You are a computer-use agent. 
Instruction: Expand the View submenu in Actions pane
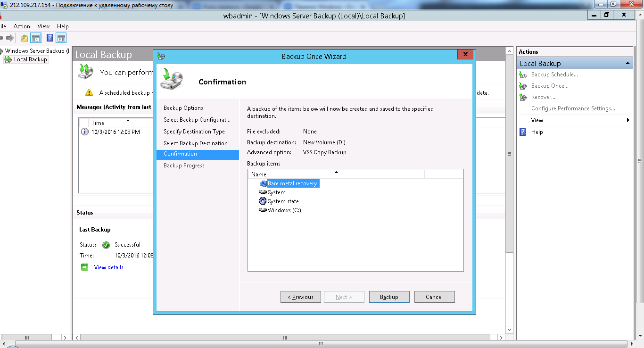click(x=575, y=120)
